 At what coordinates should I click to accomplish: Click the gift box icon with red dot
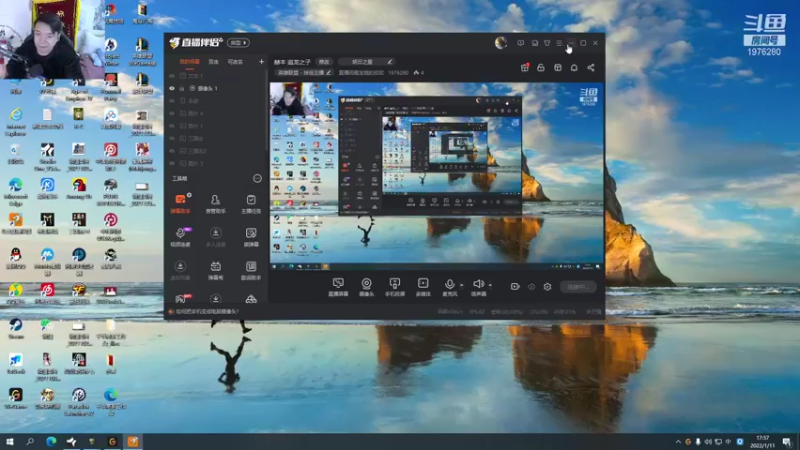pos(524,67)
